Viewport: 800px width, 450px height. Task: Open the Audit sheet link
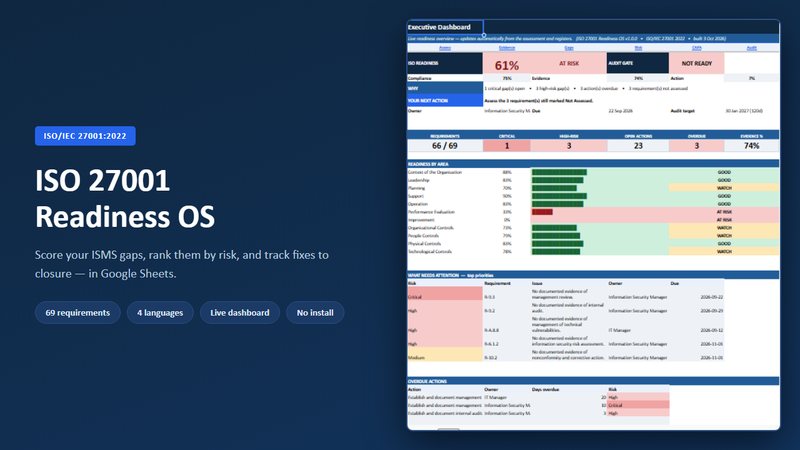752,48
